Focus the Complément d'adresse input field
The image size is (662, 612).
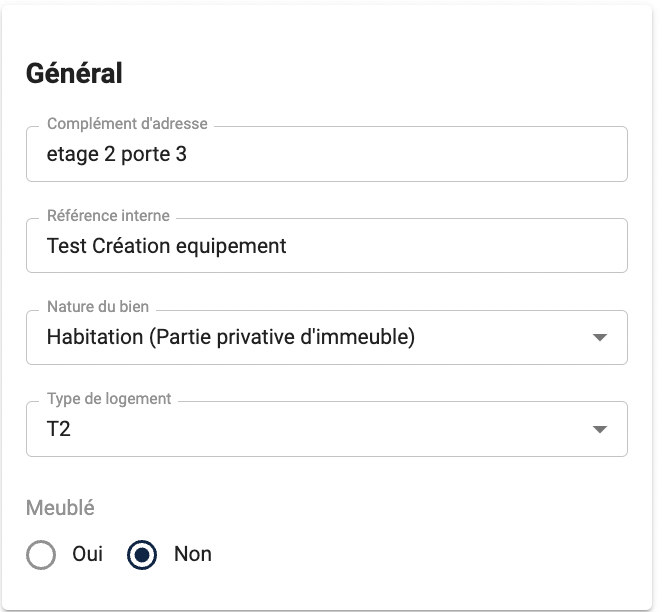pos(327,154)
